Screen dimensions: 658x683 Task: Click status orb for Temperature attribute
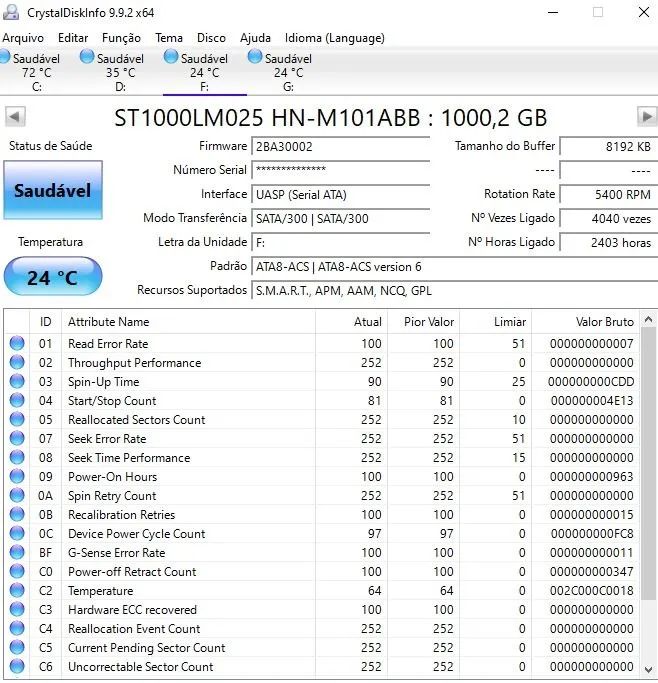[x=17, y=590]
